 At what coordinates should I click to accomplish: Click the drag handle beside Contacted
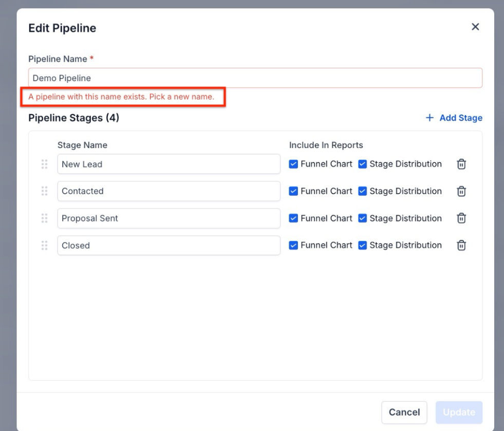click(44, 191)
